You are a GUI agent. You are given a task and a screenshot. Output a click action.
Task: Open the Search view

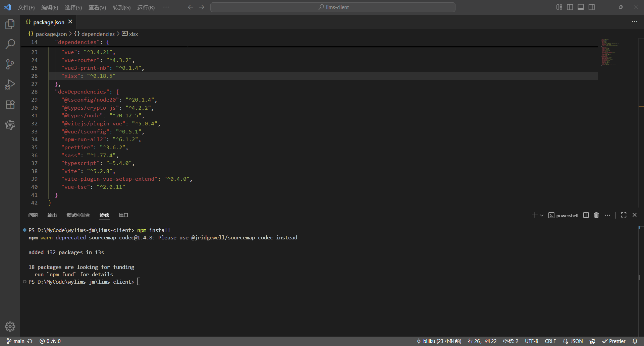tap(10, 44)
